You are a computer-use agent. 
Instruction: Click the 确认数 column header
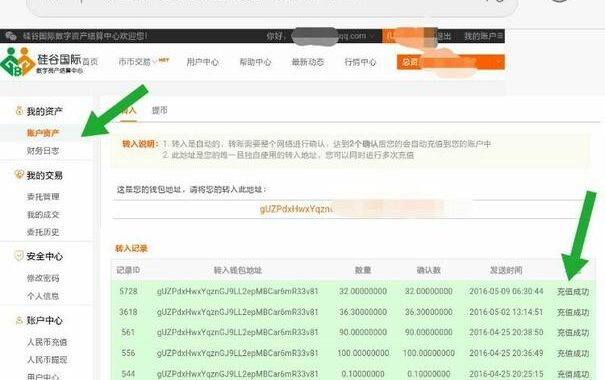[x=428, y=270]
